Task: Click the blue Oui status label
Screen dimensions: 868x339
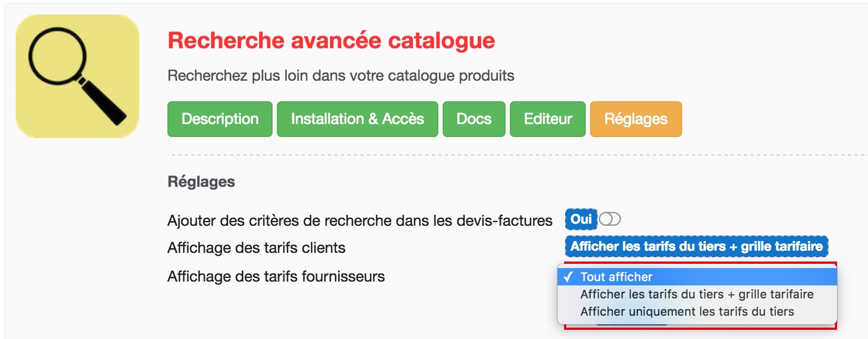Action: pyautogui.click(x=581, y=219)
